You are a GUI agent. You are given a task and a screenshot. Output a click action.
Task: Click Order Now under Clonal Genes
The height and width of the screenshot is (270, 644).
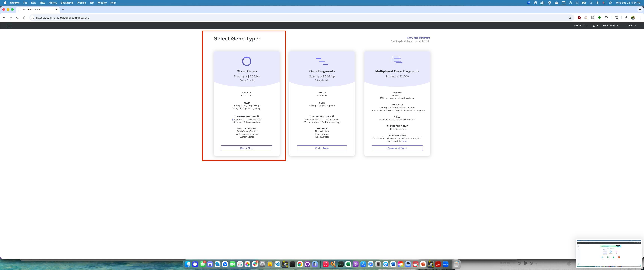247,148
